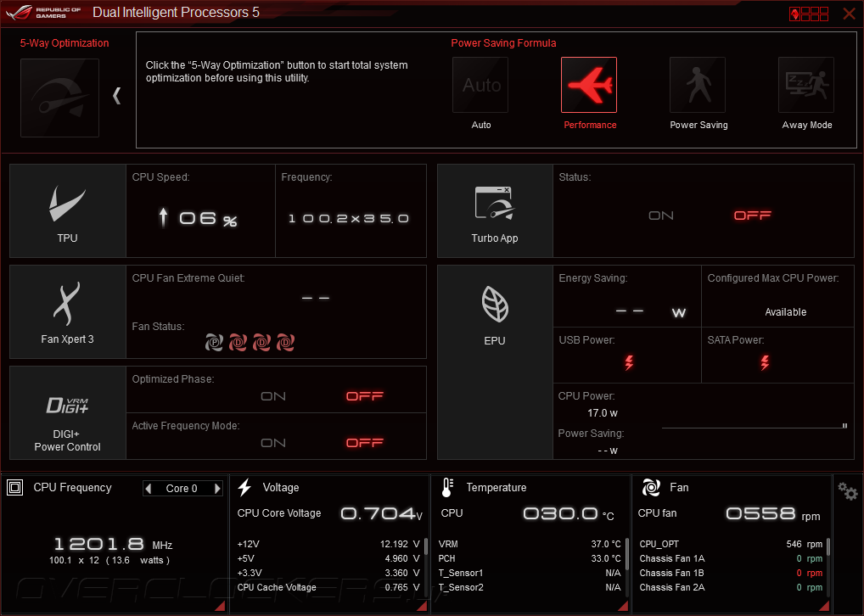
Task: Open the EPU leaf panel
Action: tap(495, 362)
